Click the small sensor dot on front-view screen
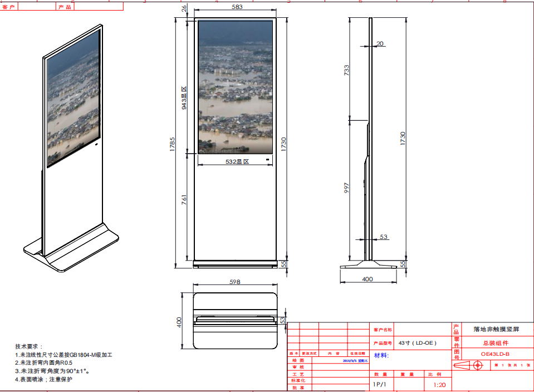This screenshot has width=534, height=392. [x=267, y=160]
